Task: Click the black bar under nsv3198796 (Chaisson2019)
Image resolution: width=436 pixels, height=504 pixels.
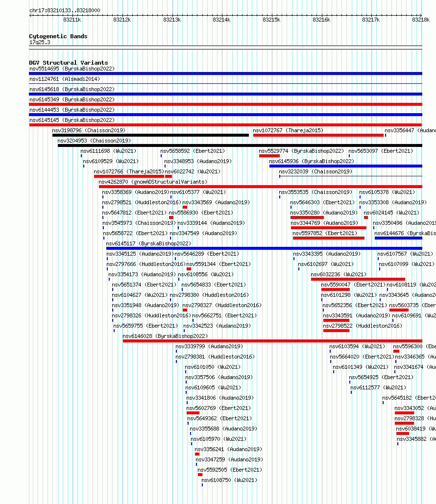Action: pos(150,135)
